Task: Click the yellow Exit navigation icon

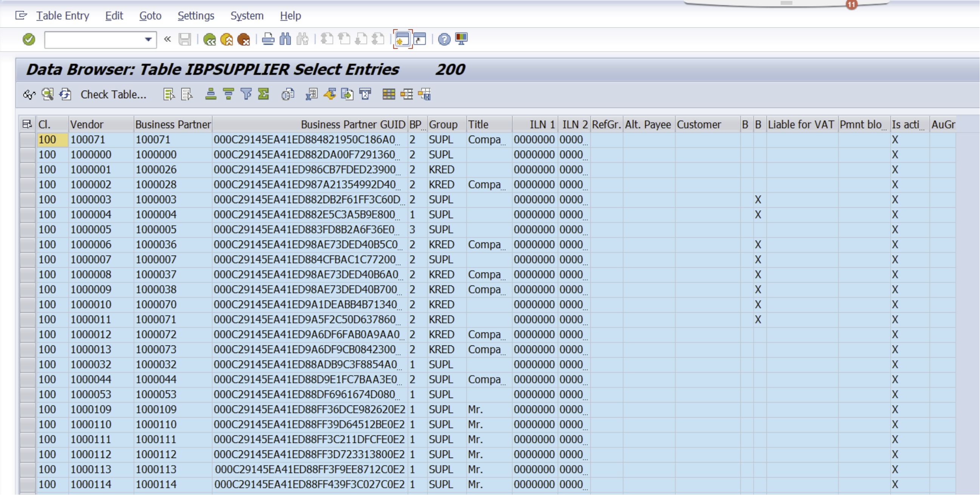Action: point(226,39)
